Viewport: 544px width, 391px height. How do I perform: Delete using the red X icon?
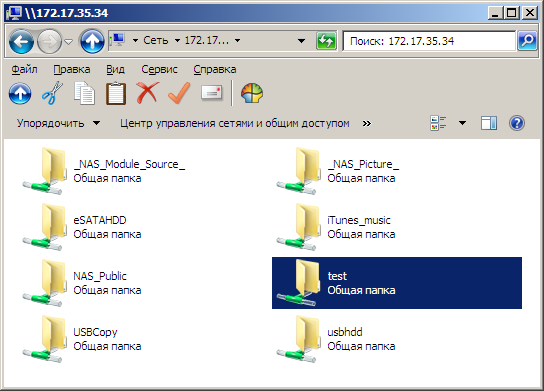click(148, 93)
